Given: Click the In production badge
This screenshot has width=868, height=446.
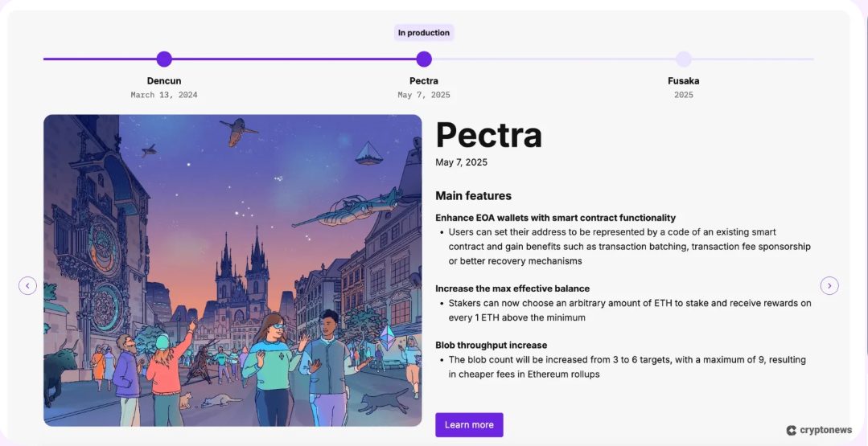Looking at the screenshot, I should point(424,33).
